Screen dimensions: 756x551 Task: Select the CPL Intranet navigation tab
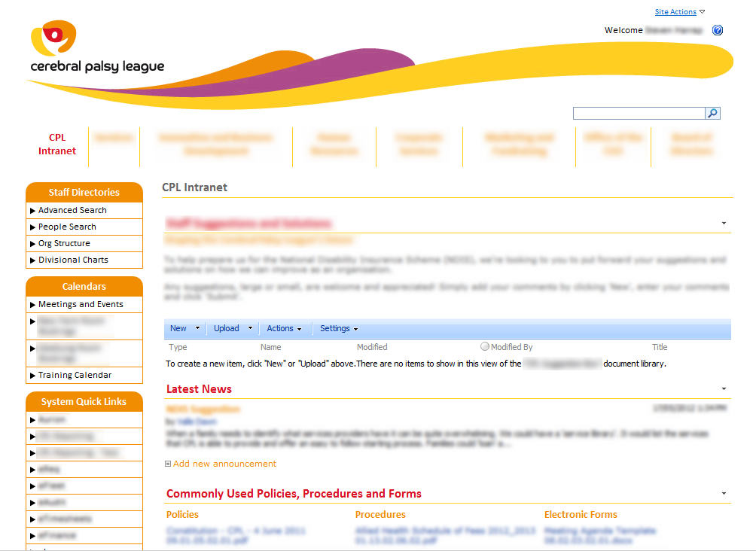tap(57, 144)
